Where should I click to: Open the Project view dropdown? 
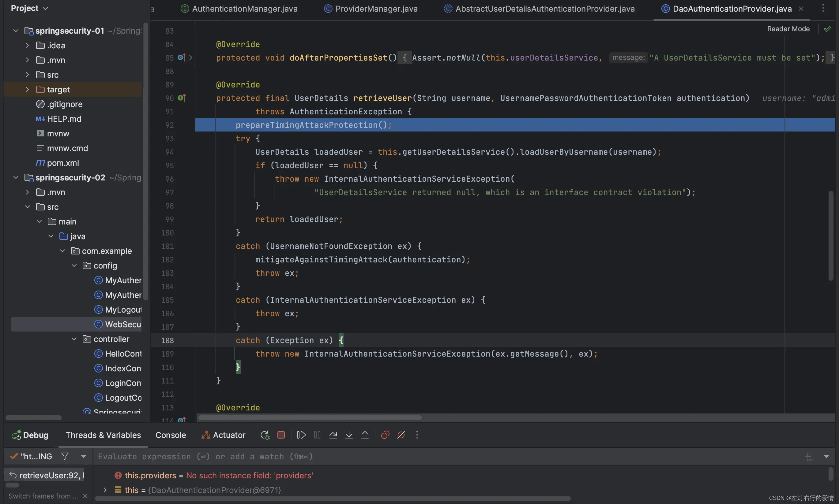[29, 8]
